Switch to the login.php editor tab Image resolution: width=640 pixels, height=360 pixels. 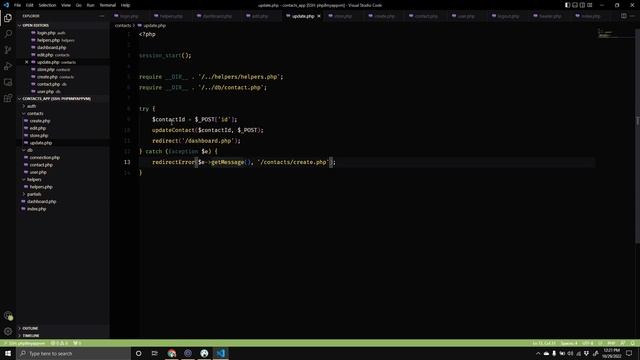[129, 16]
